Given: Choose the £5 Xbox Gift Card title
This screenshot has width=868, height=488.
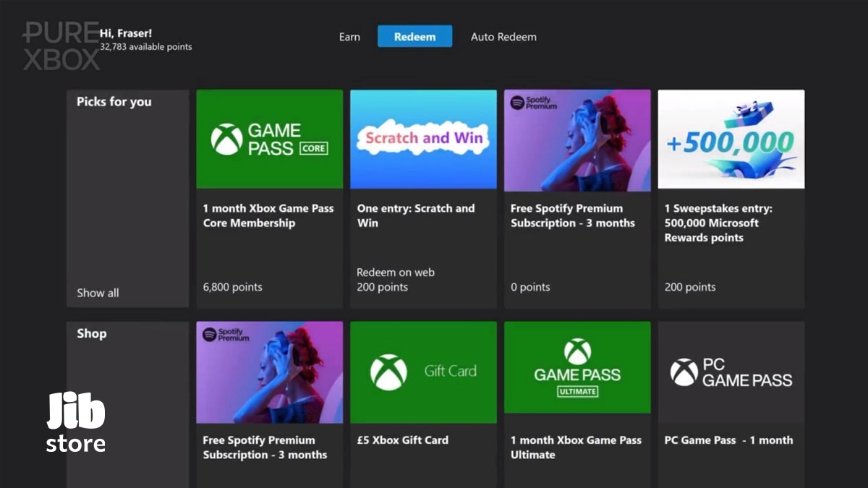Looking at the screenshot, I should click(x=402, y=440).
